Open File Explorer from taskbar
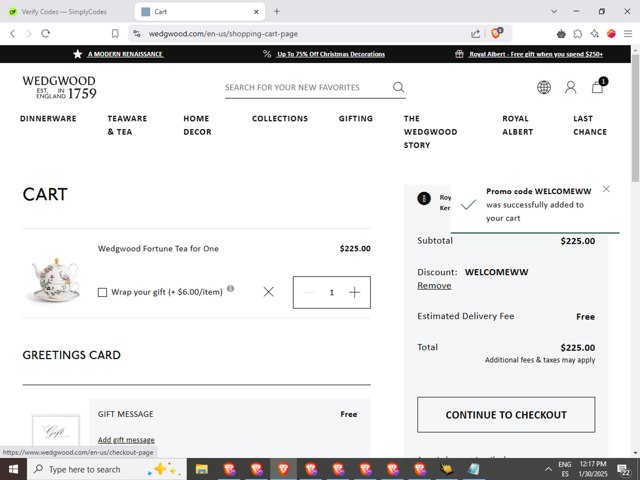This screenshot has width=640, height=480. point(202,469)
